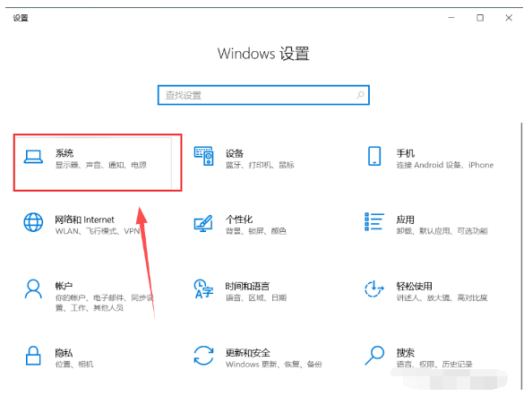Click in the 查找设置 search field
Viewport: 532px width, 396px height.
263,95
